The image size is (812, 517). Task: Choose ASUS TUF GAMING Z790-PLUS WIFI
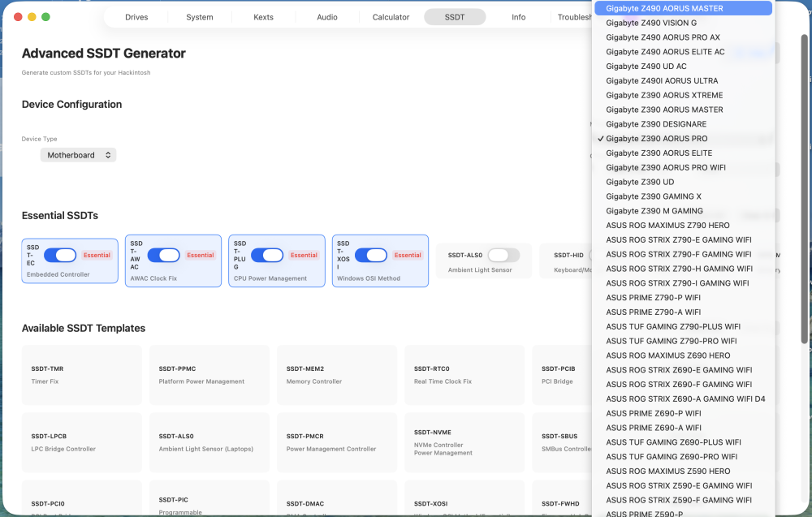pyautogui.click(x=683, y=326)
